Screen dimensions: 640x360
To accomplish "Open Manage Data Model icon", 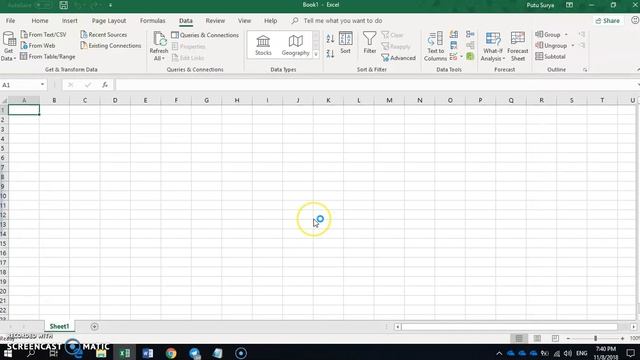I will click(x=470, y=56).
